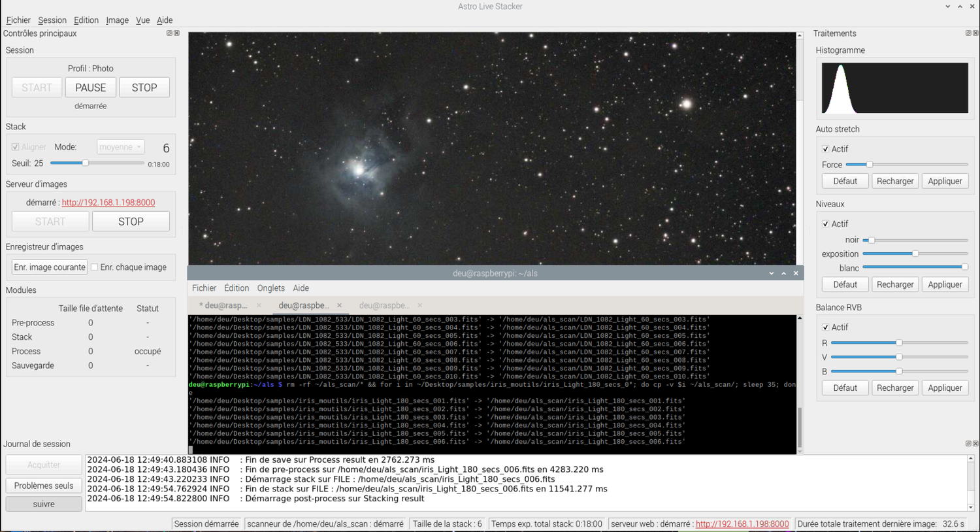Click the Auto stretch Force slider
The width and height of the screenshot is (980, 532).
(907, 165)
